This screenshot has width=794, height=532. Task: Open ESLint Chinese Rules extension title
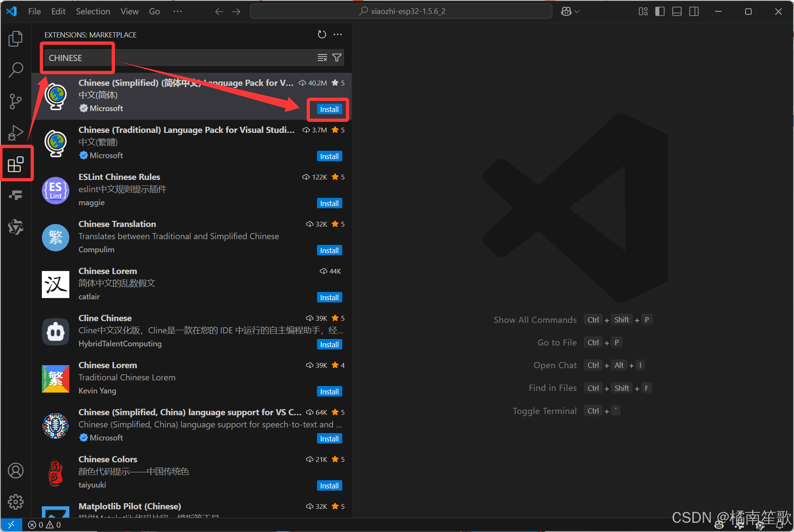(x=119, y=177)
